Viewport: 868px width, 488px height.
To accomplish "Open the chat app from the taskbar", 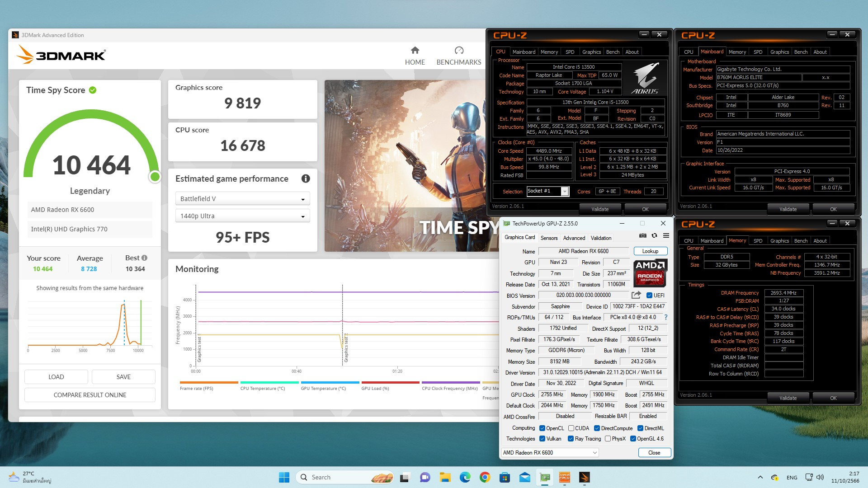I will point(425,477).
